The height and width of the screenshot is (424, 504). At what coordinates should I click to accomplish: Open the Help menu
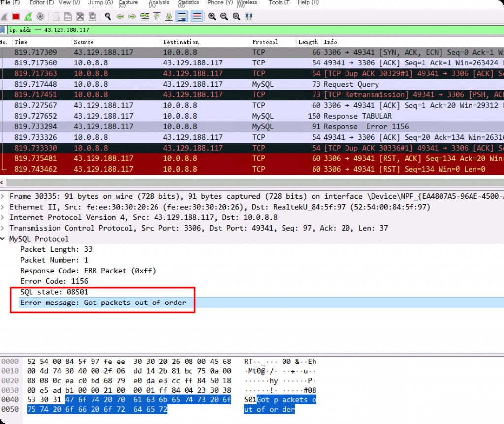coord(308,2)
